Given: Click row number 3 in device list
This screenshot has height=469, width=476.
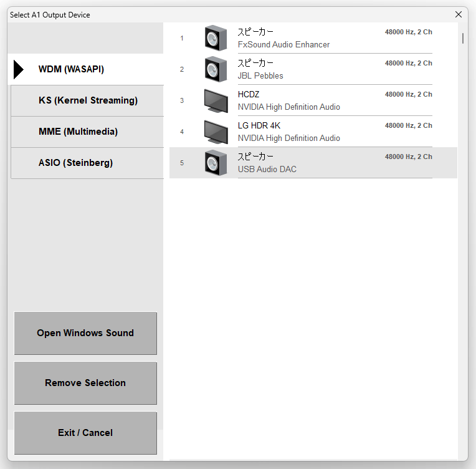Looking at the screenshot, I should (182, 100).
